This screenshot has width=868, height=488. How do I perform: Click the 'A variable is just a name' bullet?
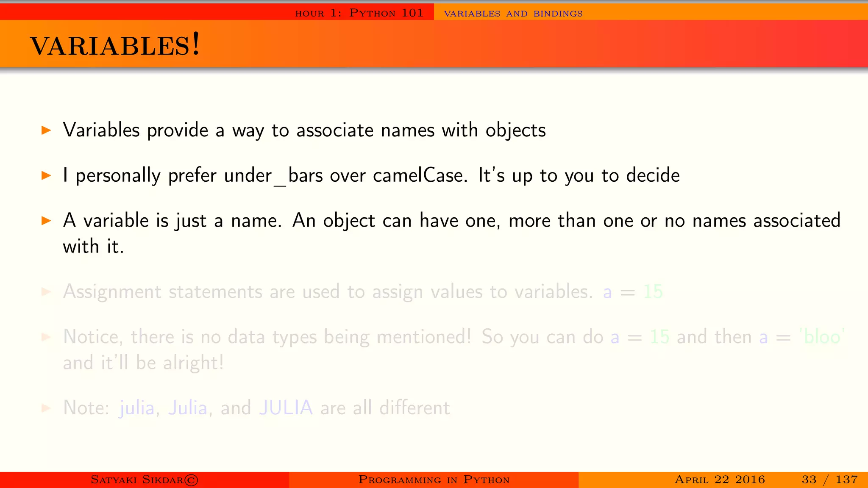click(x=451, y=233)
